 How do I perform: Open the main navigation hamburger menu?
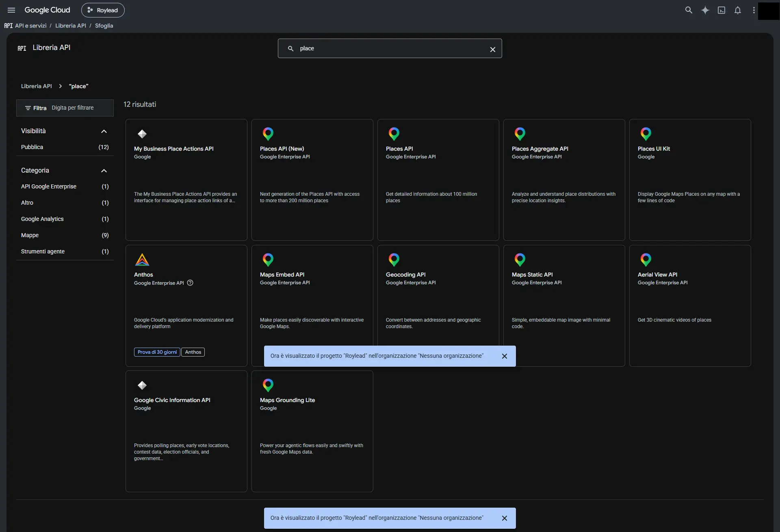[x=11, y=10]
